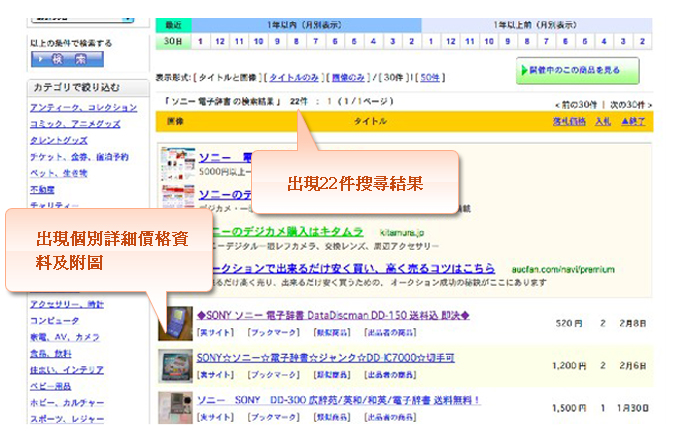Go to 次の30件 results

[x=631, y=105]
